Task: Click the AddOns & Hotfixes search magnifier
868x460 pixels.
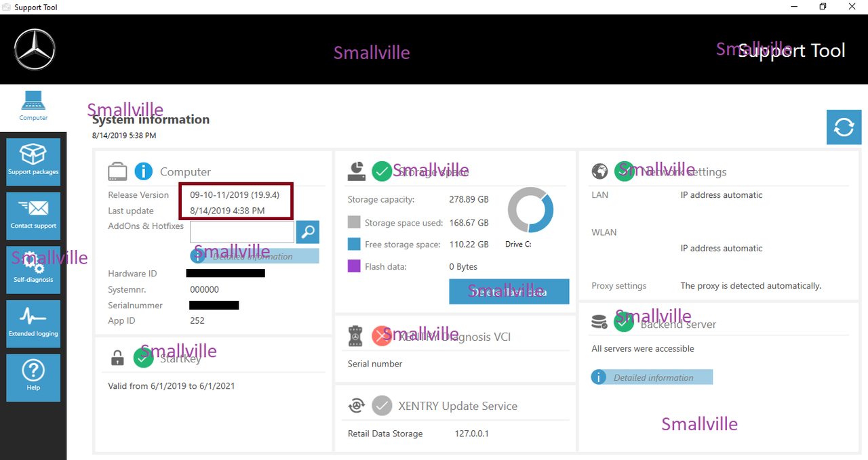Action: click(308, 232)
